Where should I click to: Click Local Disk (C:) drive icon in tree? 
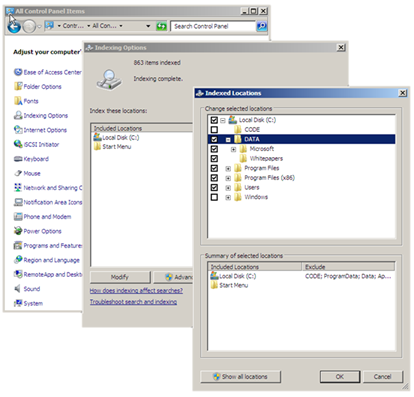pos(233,120)
